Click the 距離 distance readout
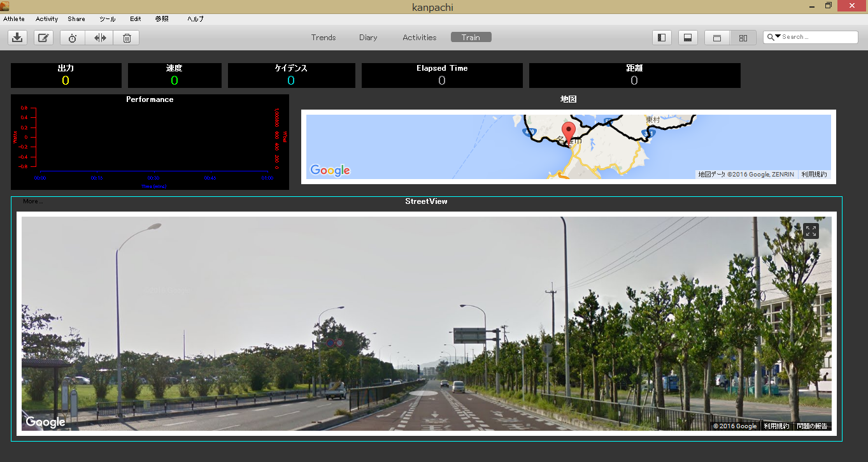The image size is (868, 462). (x=634, y=75)
